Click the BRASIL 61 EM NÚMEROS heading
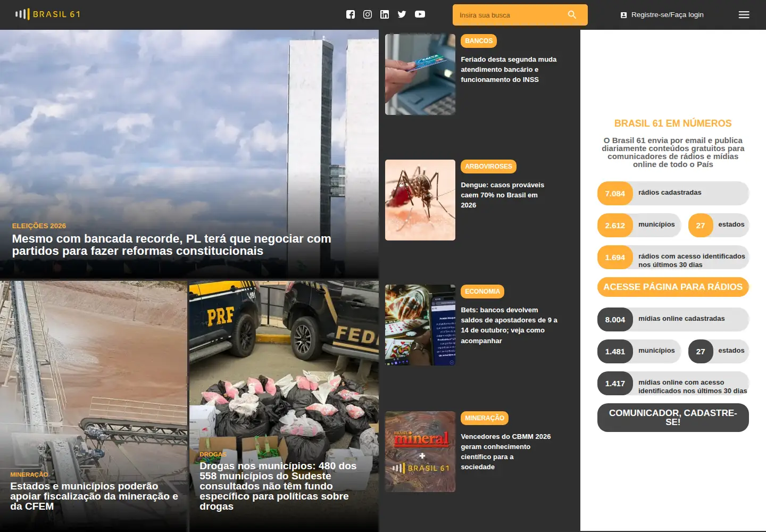 click(x=673, y=123)
